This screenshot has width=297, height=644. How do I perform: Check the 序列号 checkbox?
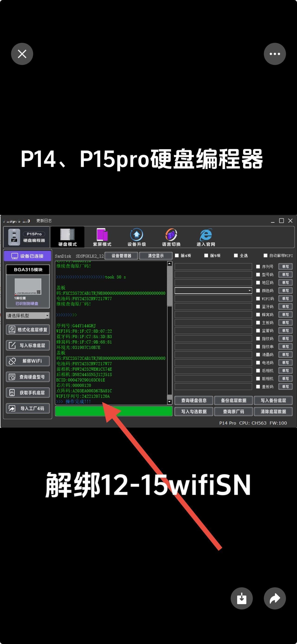pos(258,267)
